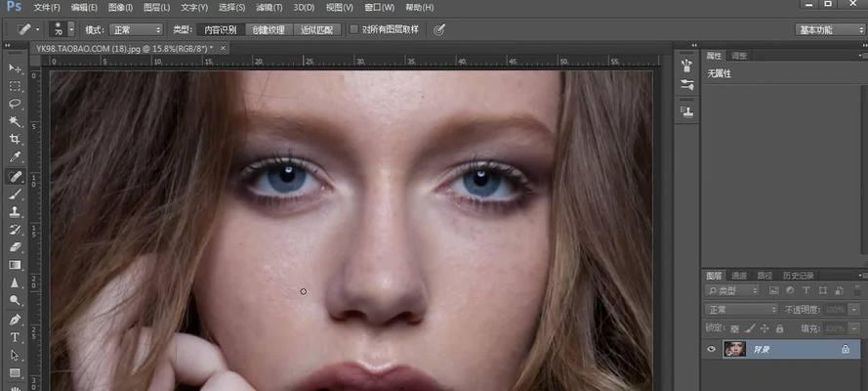868x391 pixels.
Task: Select the Dodge tool
Action: coord(15,301)
